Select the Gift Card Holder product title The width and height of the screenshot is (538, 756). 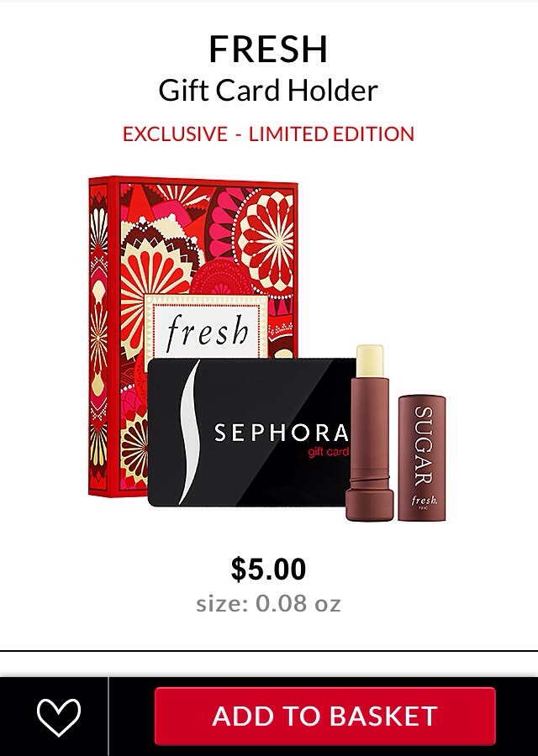click(268, 91)
